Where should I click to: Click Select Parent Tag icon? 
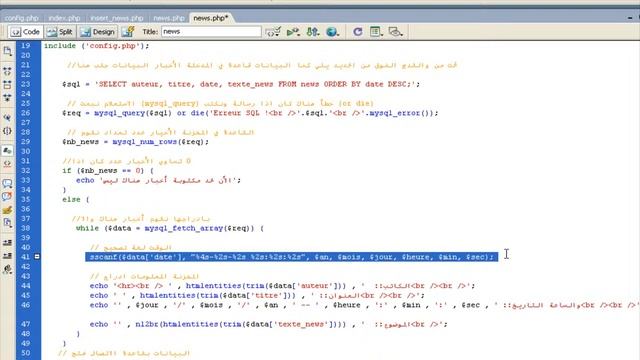(x=7, y=118)
